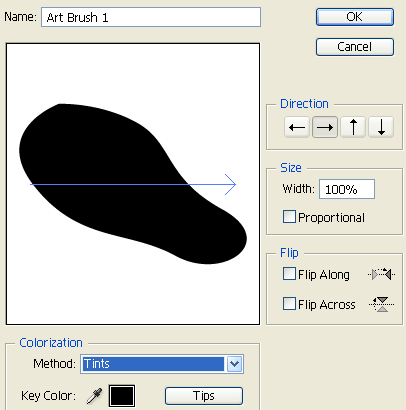Click the black Key Color swatch
Image resolution: width=406 pixels, height=410 pixels.
pos(122,396)
